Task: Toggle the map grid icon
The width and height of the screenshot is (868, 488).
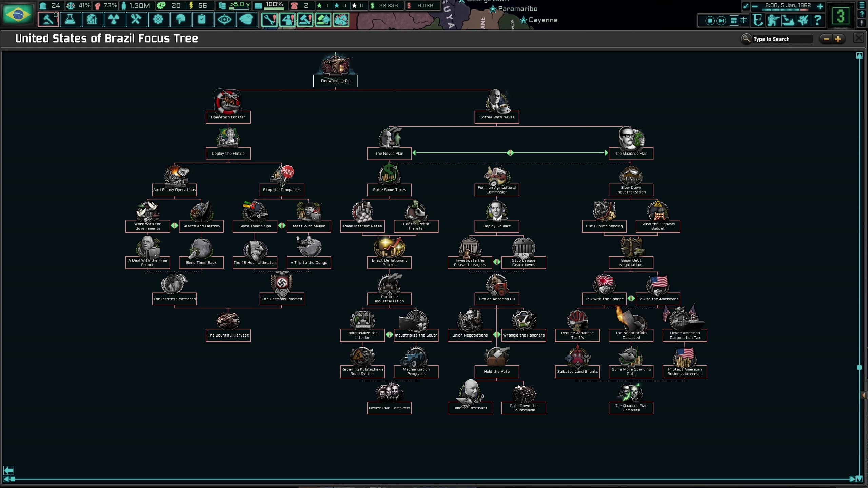Action: 744,20
